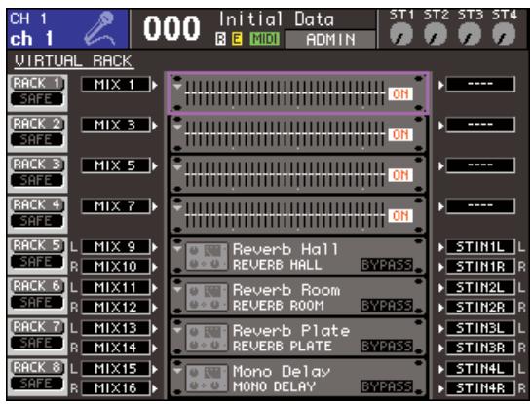Open the module dropdown arrow on Reverb Plate
Screen dimensions: 532x404
pyautogui.click(x=177, y=331)
